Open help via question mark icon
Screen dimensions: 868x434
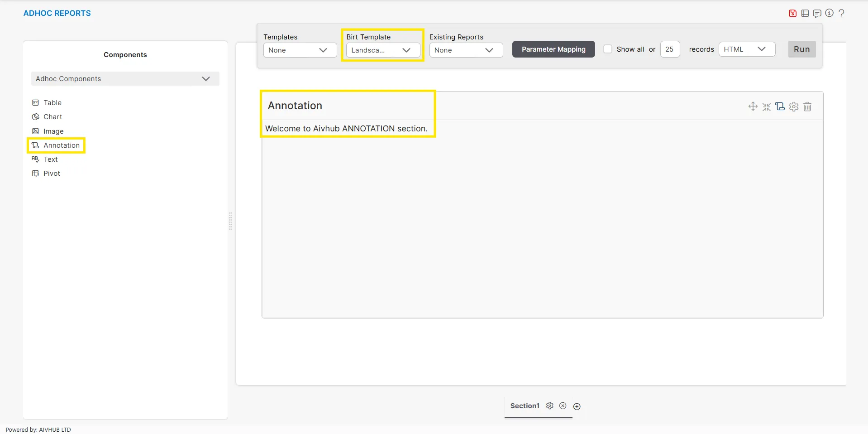pos(841,13)
